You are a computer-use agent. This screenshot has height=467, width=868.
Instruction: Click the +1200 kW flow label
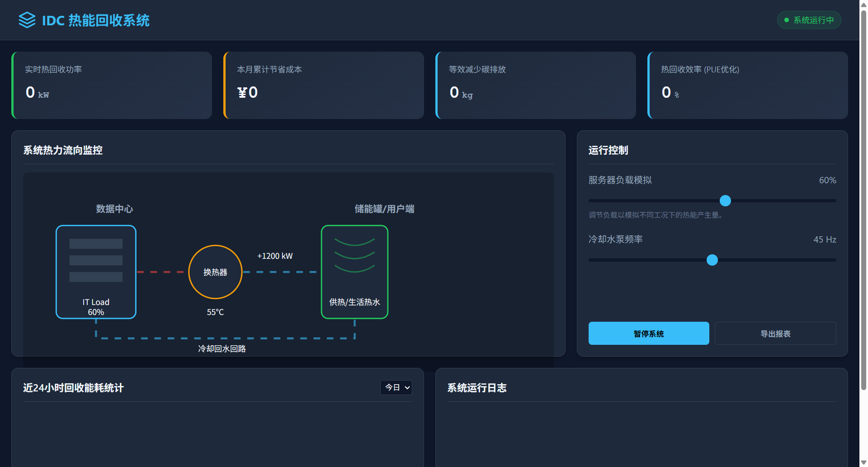click(x=275, y=256)
